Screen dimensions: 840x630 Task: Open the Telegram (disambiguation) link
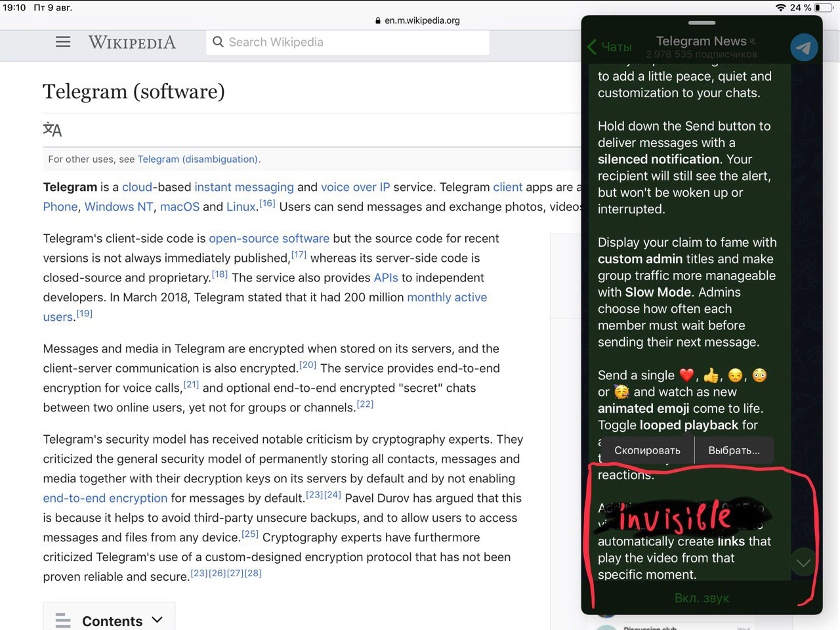click(197, 159)
